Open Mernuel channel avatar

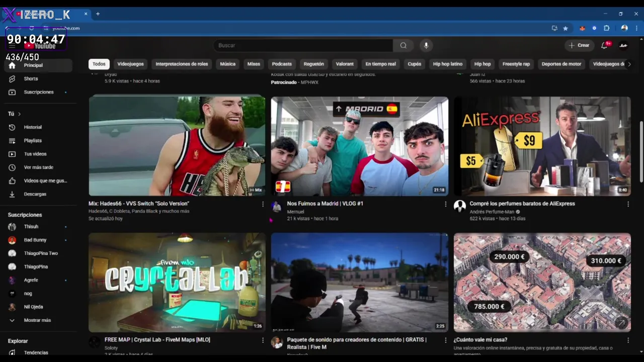[x=277, y=207]
